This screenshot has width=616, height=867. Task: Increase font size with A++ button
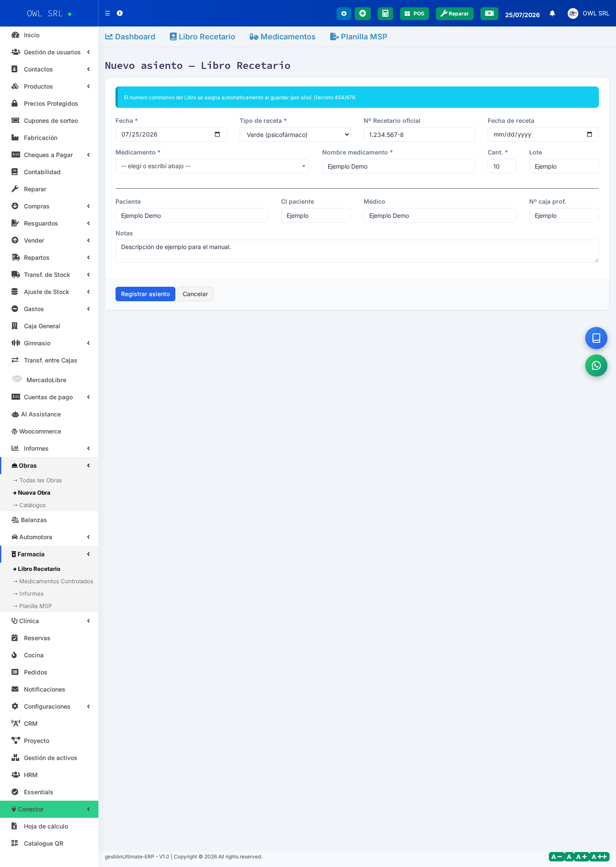pos(599,857)
